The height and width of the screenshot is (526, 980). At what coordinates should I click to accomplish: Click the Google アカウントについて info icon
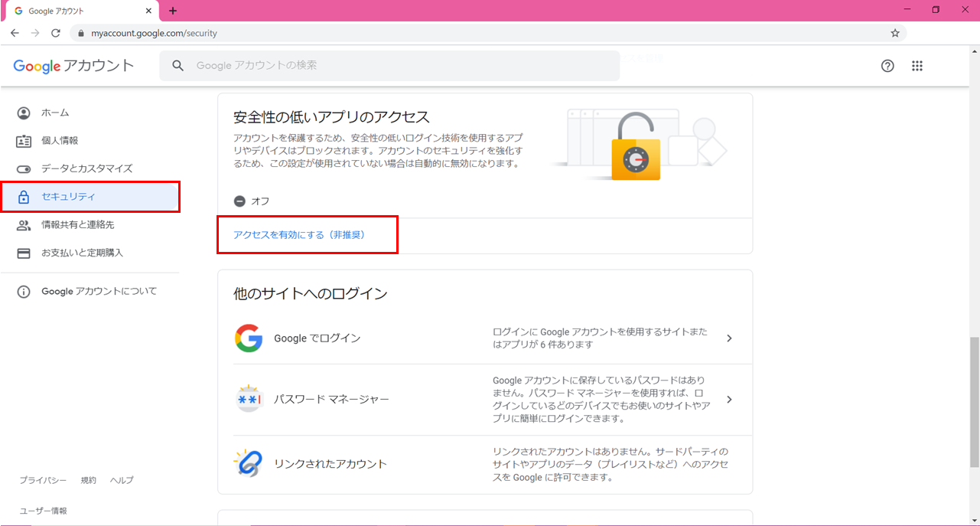click(24, 292)
